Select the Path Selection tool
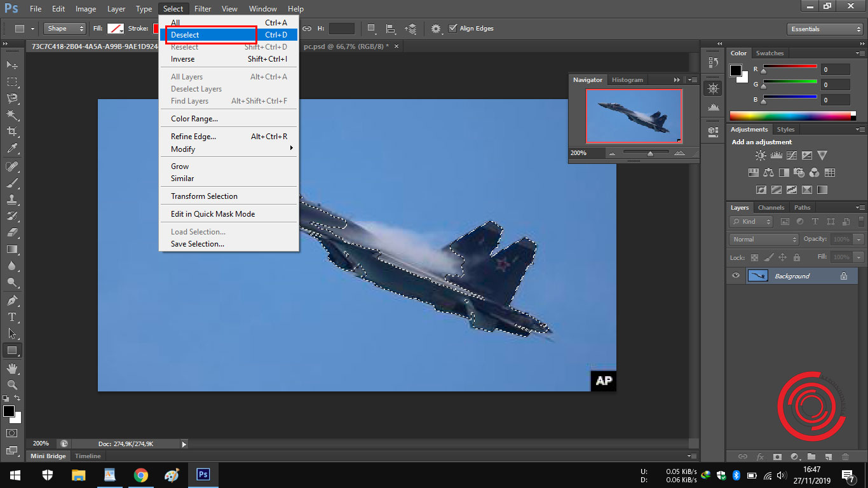 click(12, 334)
